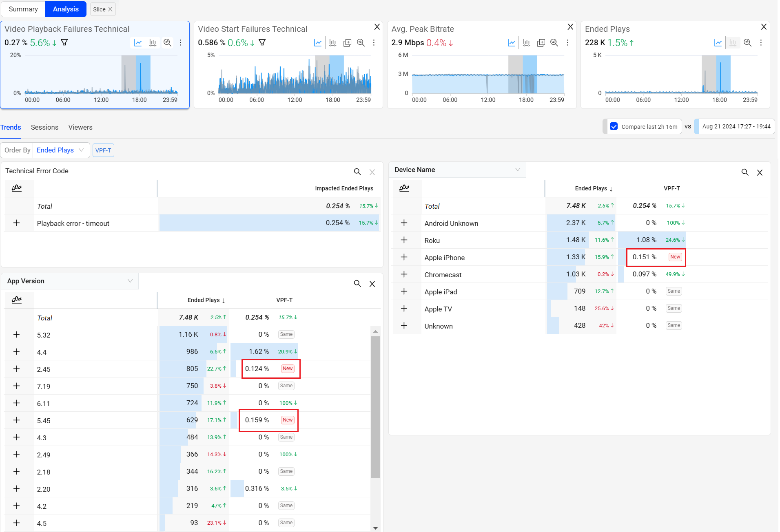Click filter icon on Video Playback Failures card

(64, 42)
